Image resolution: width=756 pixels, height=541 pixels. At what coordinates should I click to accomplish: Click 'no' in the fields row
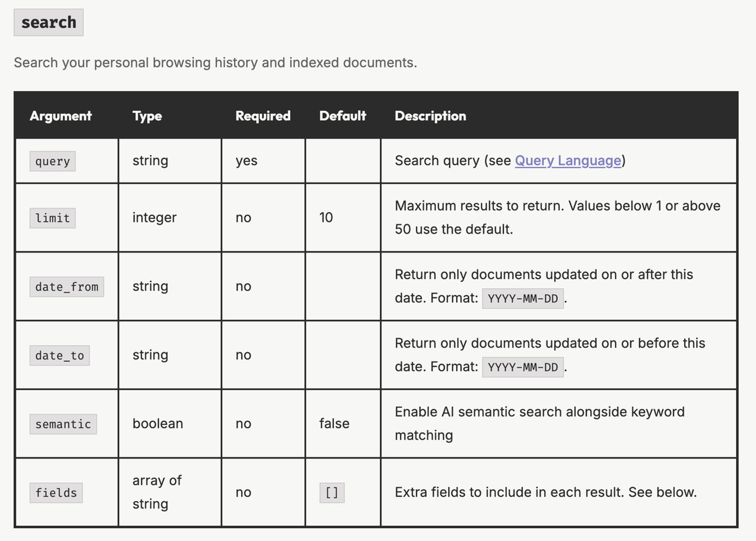point(243,492)
